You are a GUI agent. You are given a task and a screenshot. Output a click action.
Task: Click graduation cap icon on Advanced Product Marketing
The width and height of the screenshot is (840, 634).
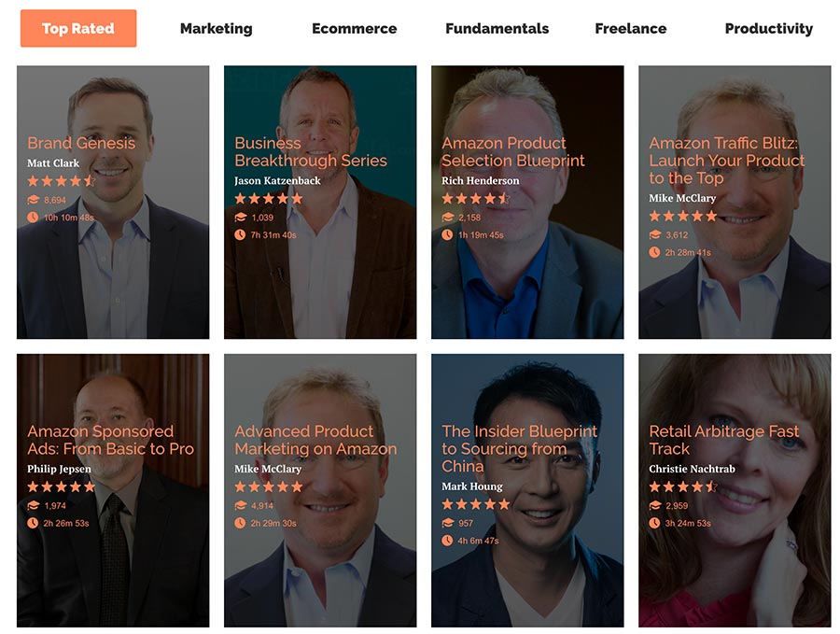(240, 505)
